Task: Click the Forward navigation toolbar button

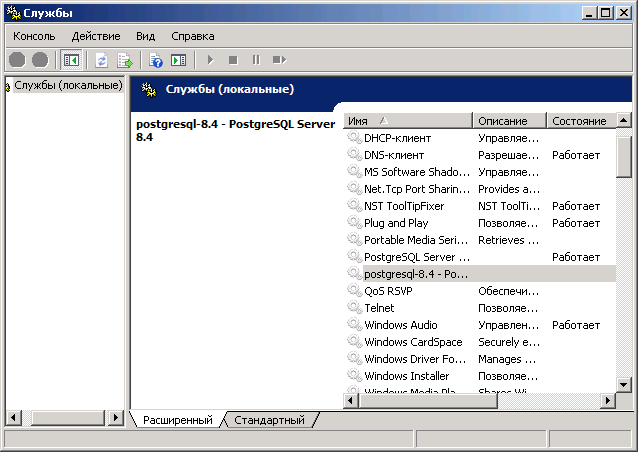Action: 40,60
